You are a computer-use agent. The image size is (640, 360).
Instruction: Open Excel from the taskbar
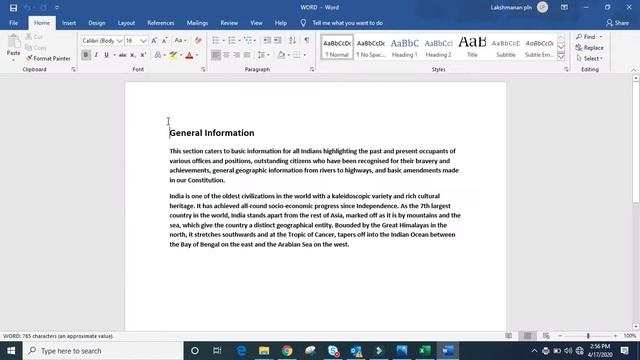coord(424,351)
